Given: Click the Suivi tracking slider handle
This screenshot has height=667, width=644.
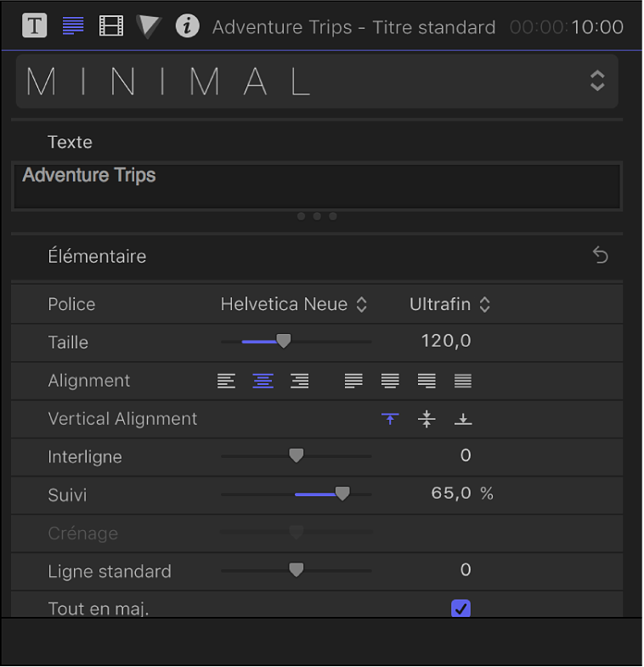Looking at the screenshot, I should click(x=342, y=494).
